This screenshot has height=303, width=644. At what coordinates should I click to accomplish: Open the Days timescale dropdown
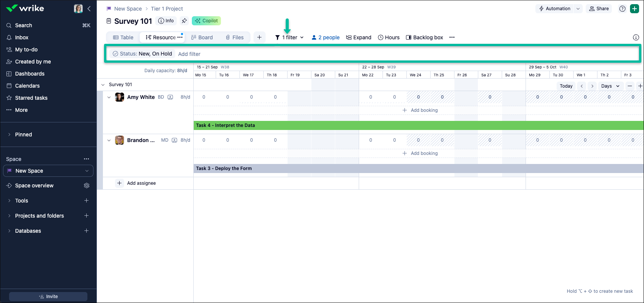(x=610, y=86)
